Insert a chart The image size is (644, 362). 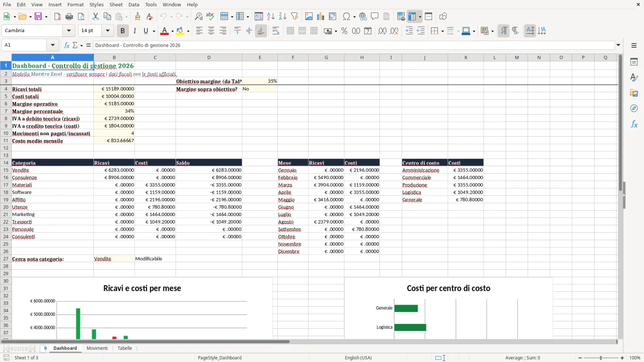point(321,17)
